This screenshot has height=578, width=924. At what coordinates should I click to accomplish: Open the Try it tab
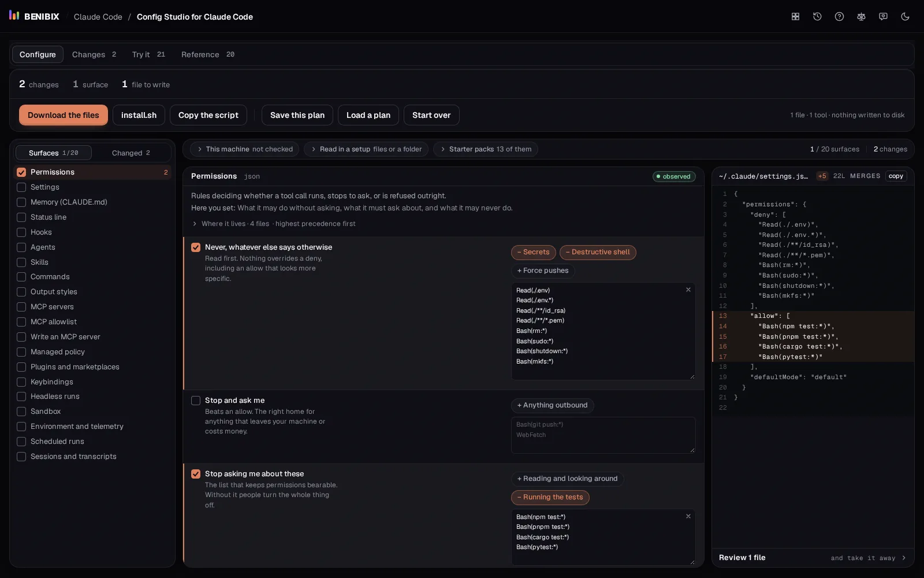(x=148, y=54)
